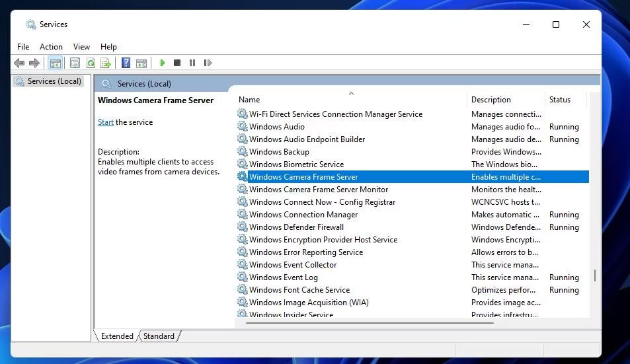Click 'Allows errors to b...' description cell

(x=504, y=252)
